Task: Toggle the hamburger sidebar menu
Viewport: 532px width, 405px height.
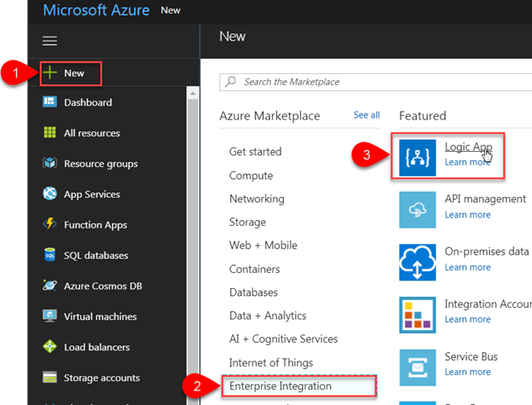Action: point(49,41)
